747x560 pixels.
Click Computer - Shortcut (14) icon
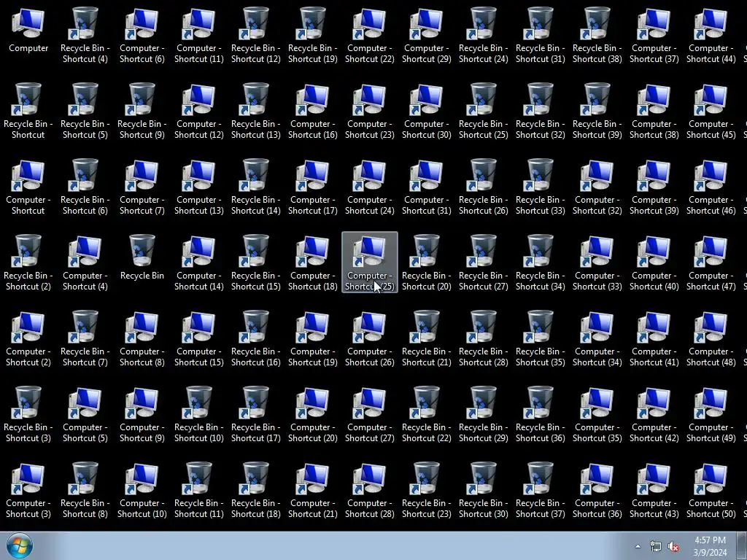198,262
